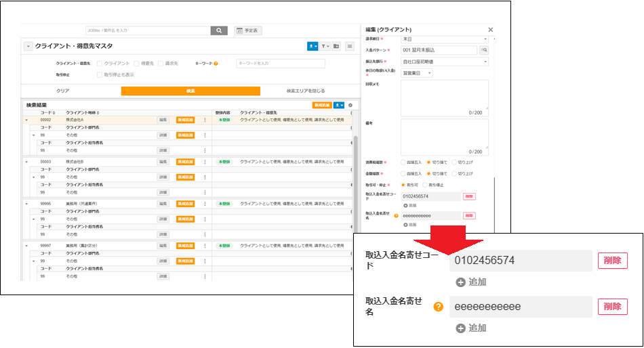
Task: Open the 振込先銀行 dropdown
Action: (x=445, y=62)
